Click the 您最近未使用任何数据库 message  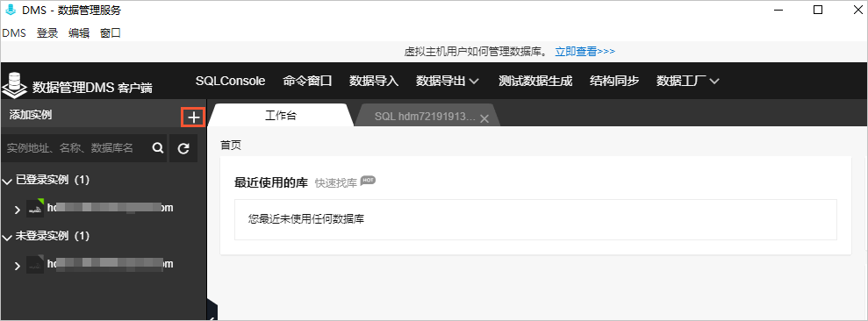pos(306,218)
